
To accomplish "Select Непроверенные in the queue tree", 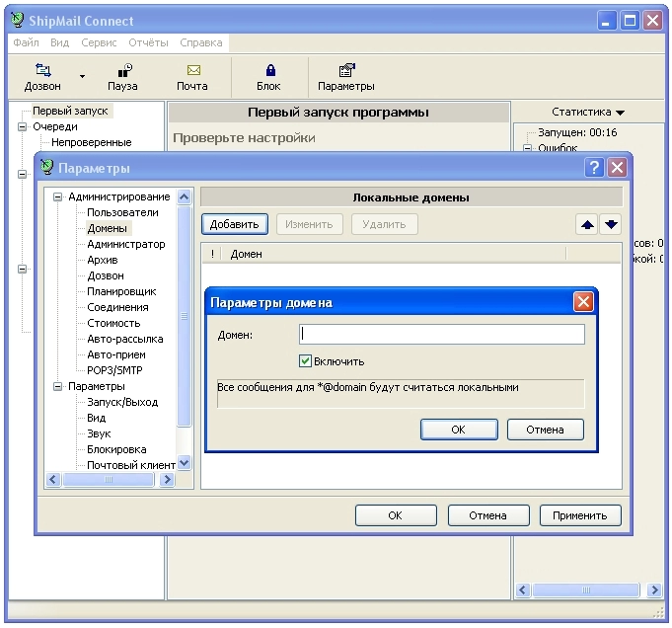I will [92, 142].
